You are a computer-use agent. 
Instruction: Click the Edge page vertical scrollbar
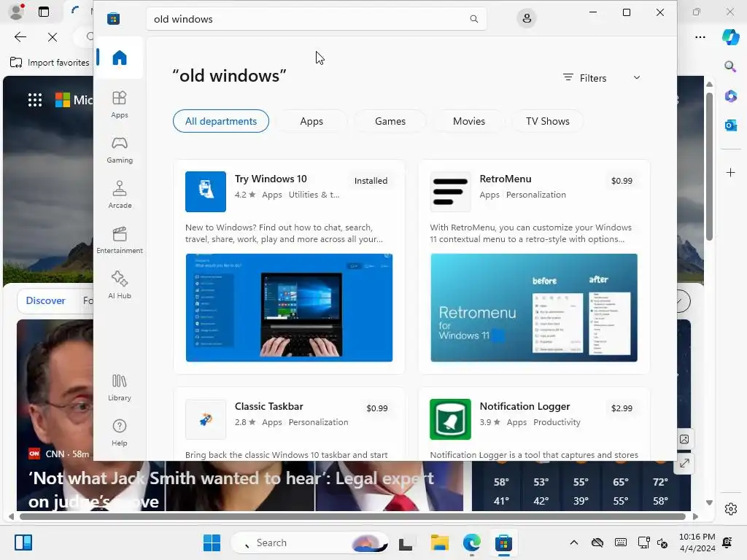tap(709, 167)
